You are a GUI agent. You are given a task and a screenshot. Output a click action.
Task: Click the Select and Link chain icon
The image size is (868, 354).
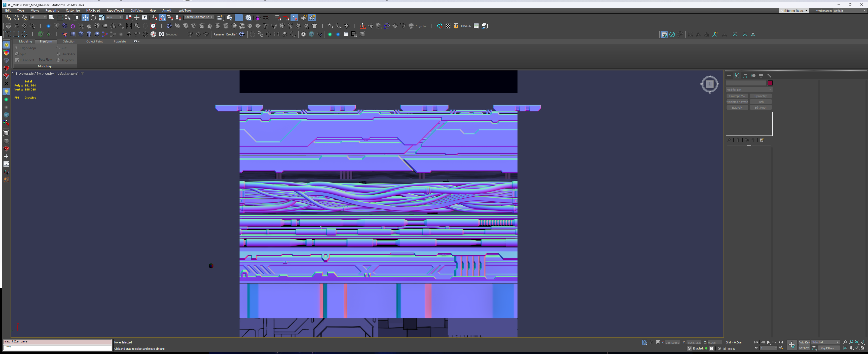tap(8, 18)
